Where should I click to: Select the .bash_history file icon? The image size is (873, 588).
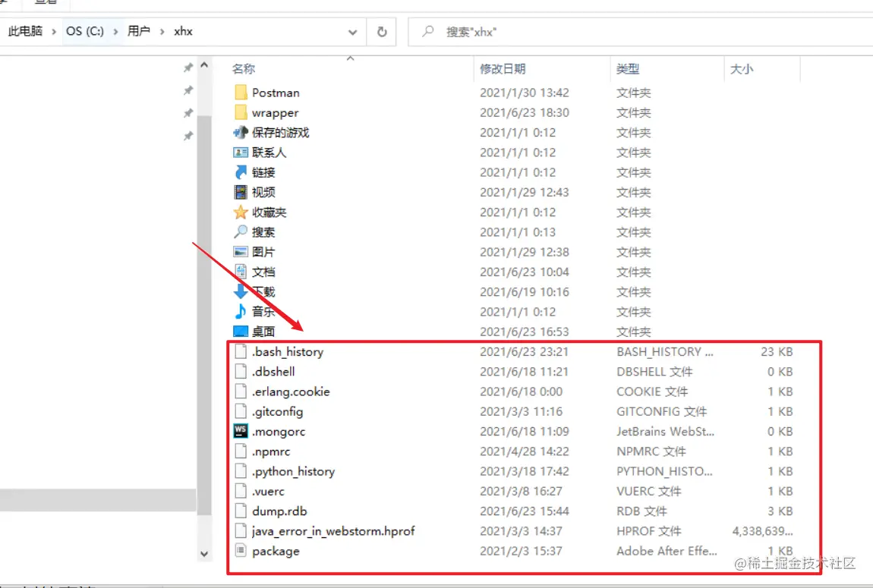point(241,351)
